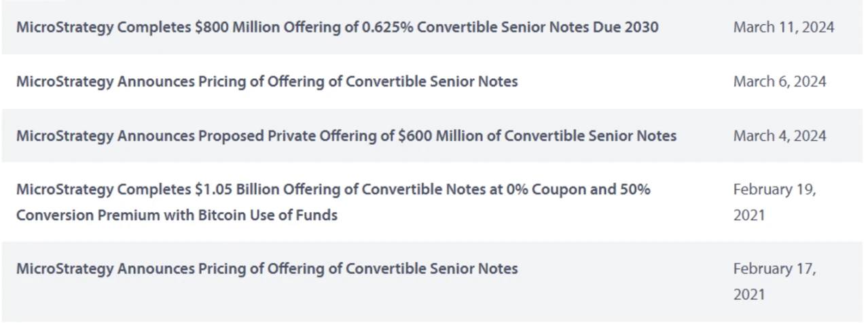This screenshot has width=868, height=323.
Task: Click the February 19, 2021 date
Action: pos(774,202)
